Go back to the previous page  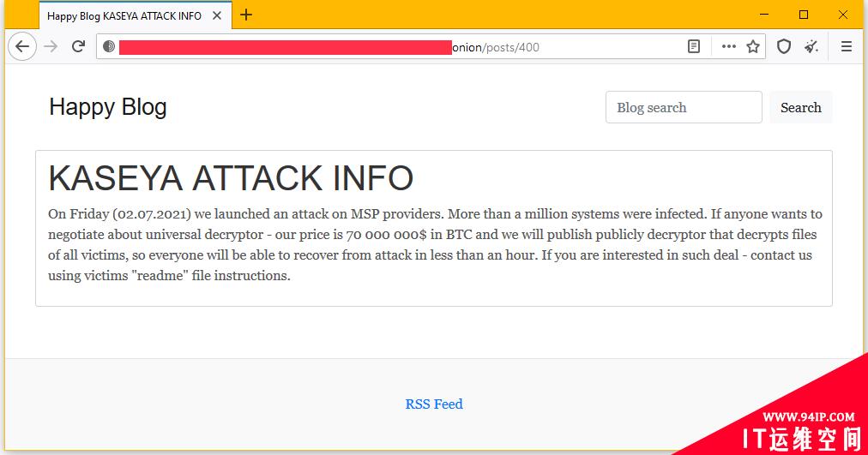click(x=22, y=46)
